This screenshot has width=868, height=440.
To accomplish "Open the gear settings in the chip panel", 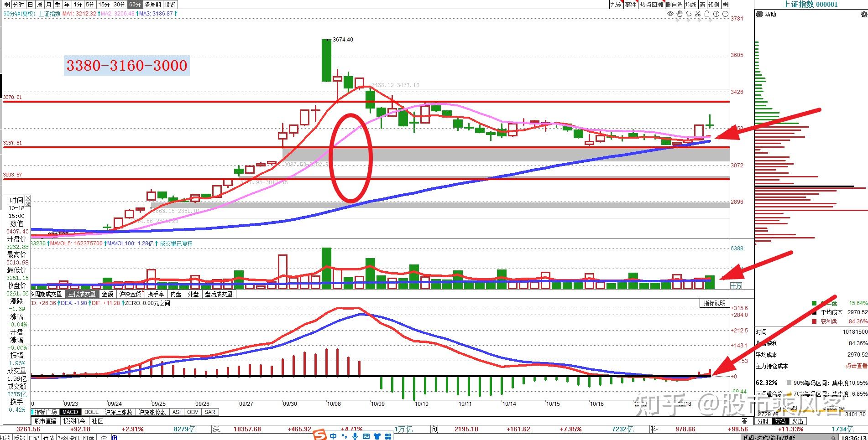I will (x=864, y=15).
